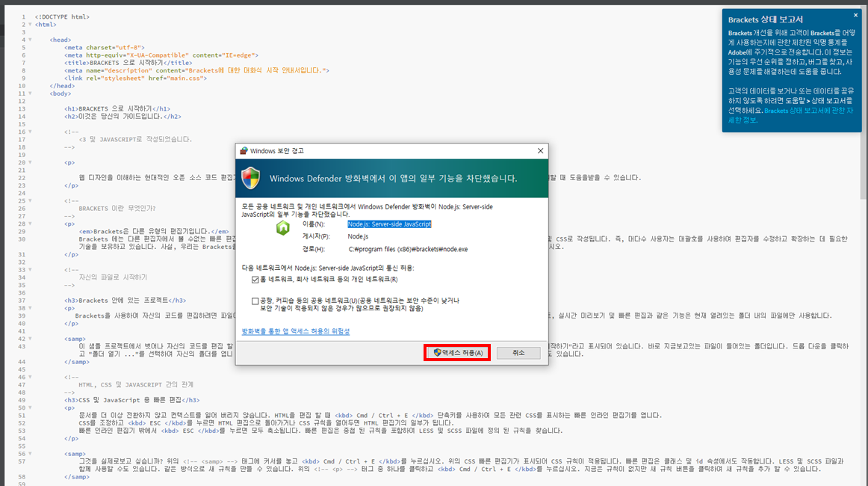Click the h1 BRACKETS heading code line
The image size is (868, 486).
point(117,108)
